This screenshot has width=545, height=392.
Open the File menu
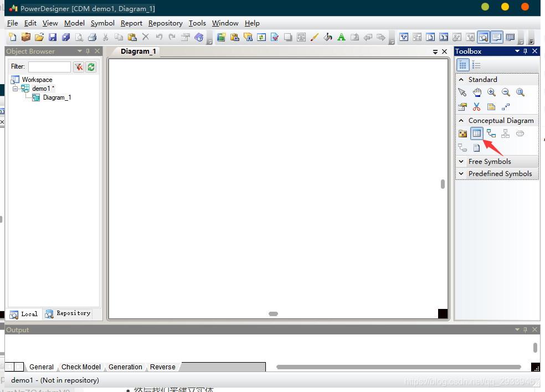pos(13,23)
